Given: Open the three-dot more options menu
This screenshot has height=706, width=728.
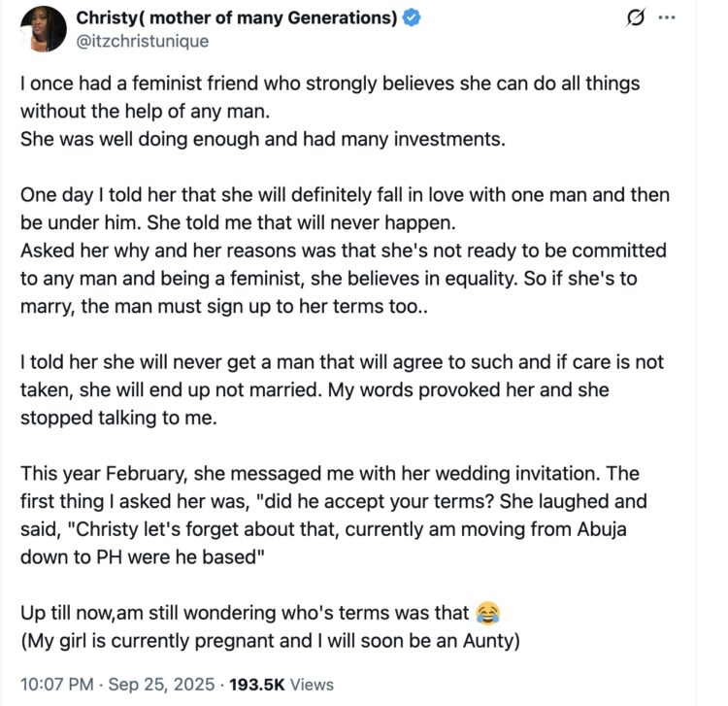Looking at the screenshot, I should coord(667,19).
